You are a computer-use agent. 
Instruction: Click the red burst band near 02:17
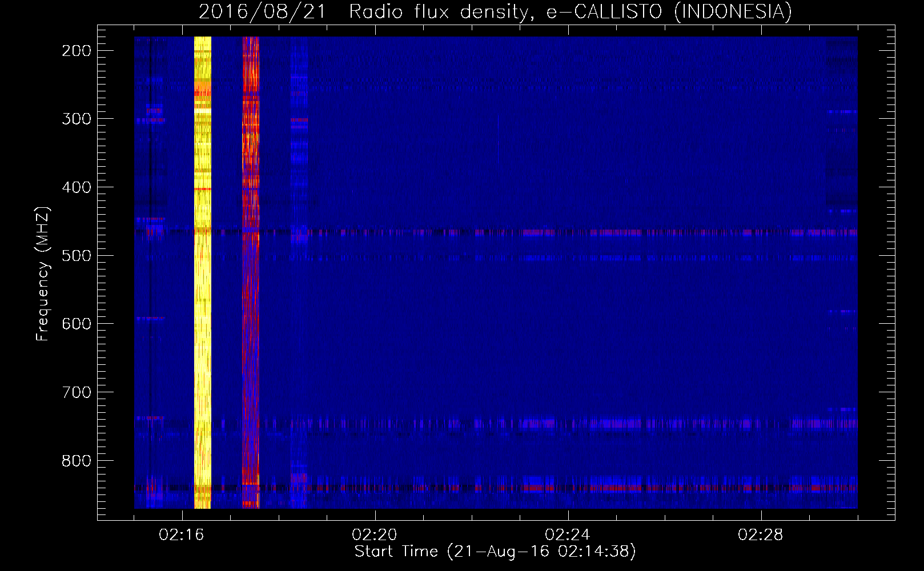click(251, 272)
